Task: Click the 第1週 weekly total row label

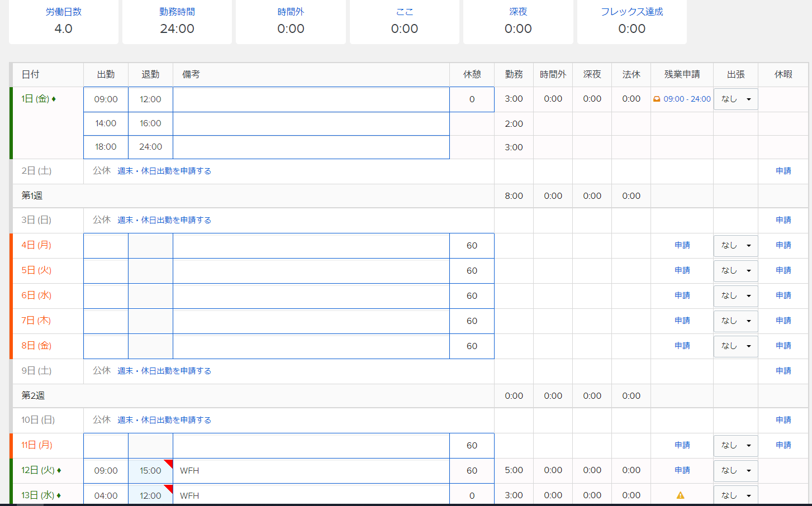Action: (x=32, y=196)
